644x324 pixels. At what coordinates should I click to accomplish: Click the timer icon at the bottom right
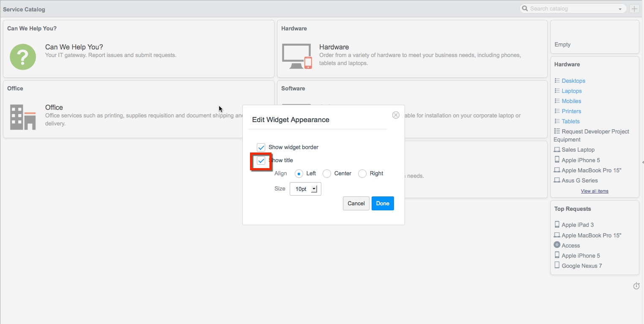click(636, 286)
